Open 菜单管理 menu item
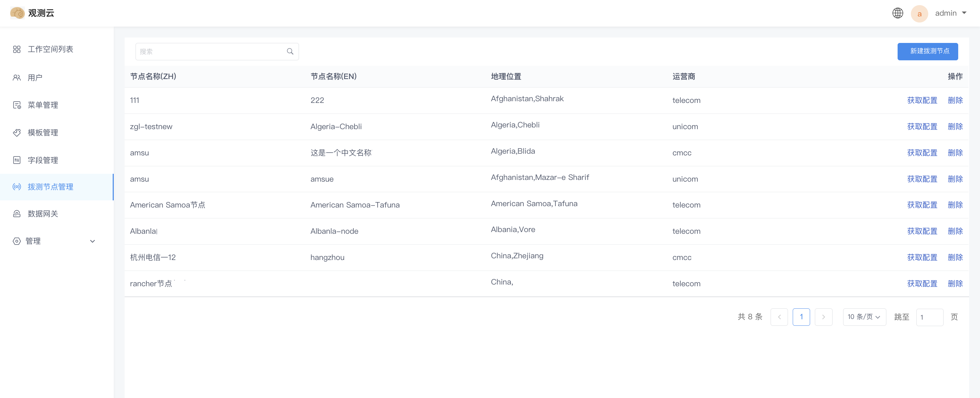The image size is (980, 398). [x=57, y=105]
